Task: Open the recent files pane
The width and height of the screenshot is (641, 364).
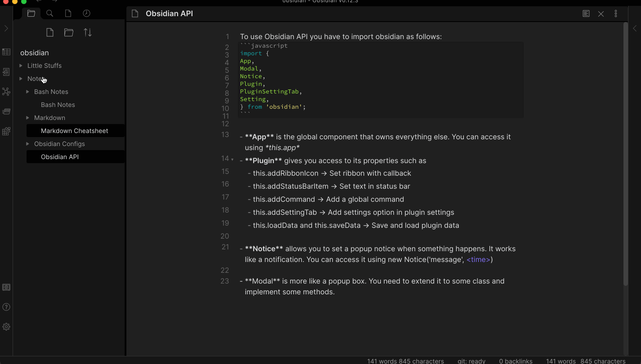Action: [x=86, y=13]
